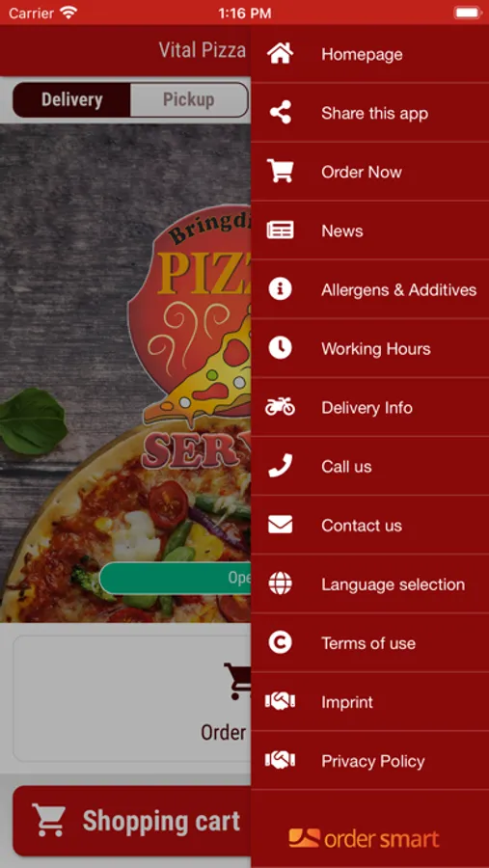Open the Shopping cart button
489x868 pixels.
132,821
